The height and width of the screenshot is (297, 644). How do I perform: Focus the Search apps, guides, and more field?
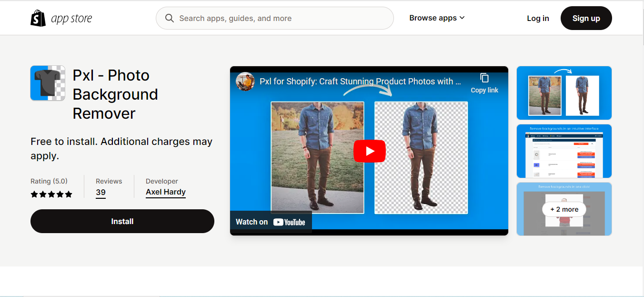tap(274, 18)
